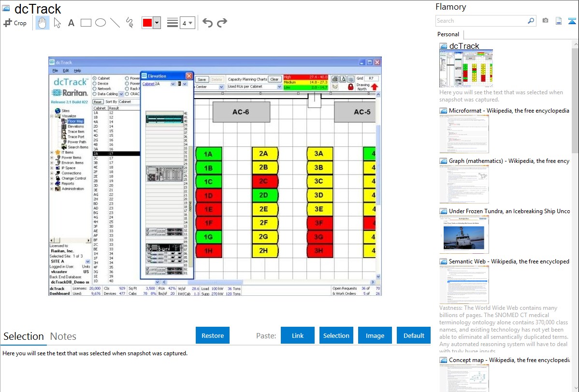579x392 pixels.
Task: Click the Elevations rack icon in the tree
Action: (x=64, y=126)
